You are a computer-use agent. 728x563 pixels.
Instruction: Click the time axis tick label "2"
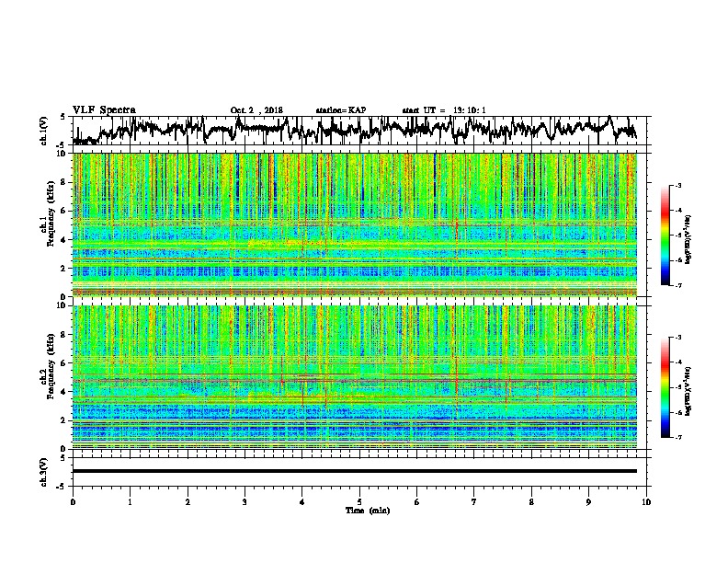click(x=188, y=502)
